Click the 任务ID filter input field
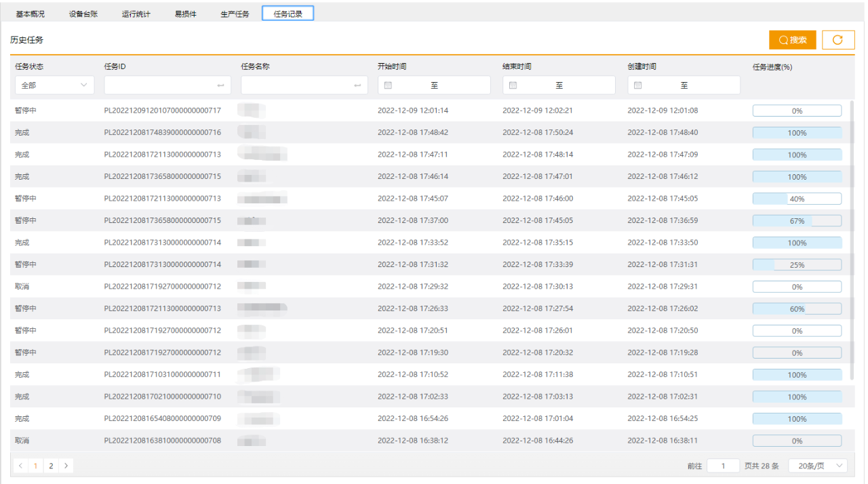The width and height of the screenshot is (868, 484). click(x=159, y=85)
